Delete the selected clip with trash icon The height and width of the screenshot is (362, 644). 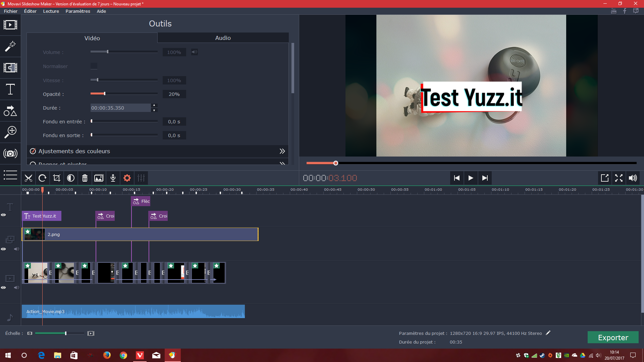[85, 178]
